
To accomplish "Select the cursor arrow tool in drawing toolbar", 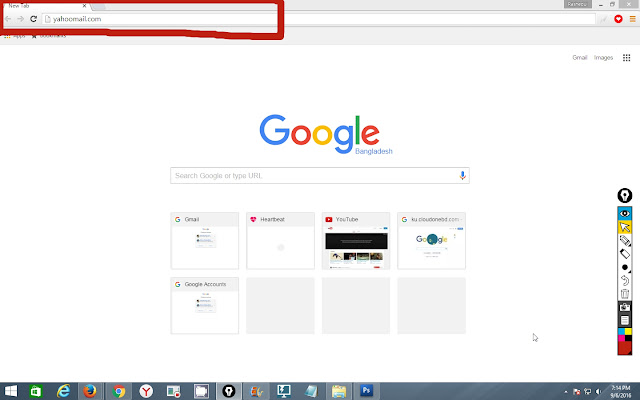I will pos(624,227).
